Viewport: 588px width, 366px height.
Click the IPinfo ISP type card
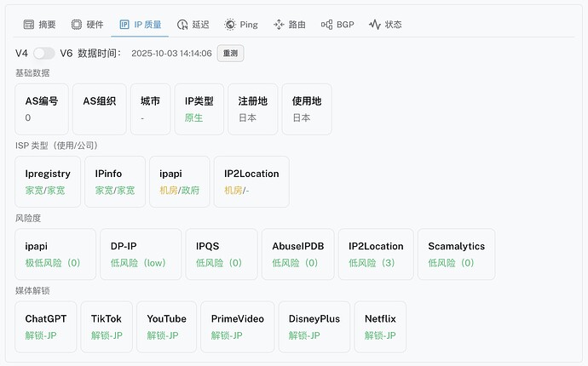[x=115, y=181]
